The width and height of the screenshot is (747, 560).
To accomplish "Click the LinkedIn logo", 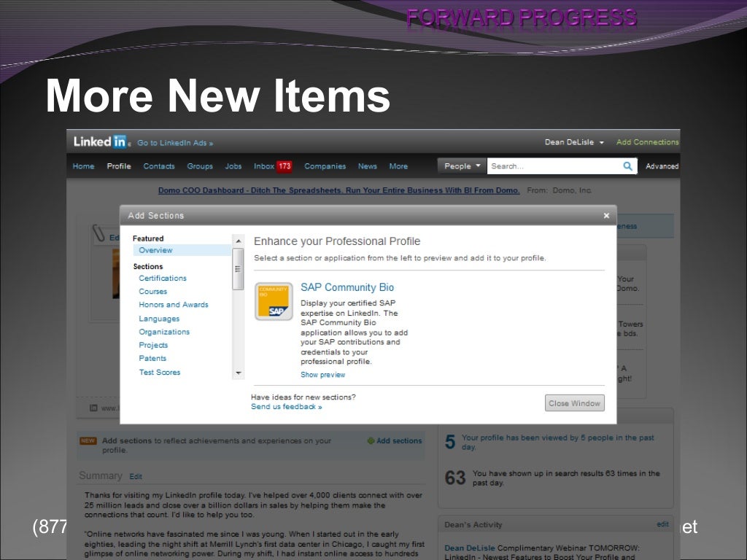I will point(100,141).
